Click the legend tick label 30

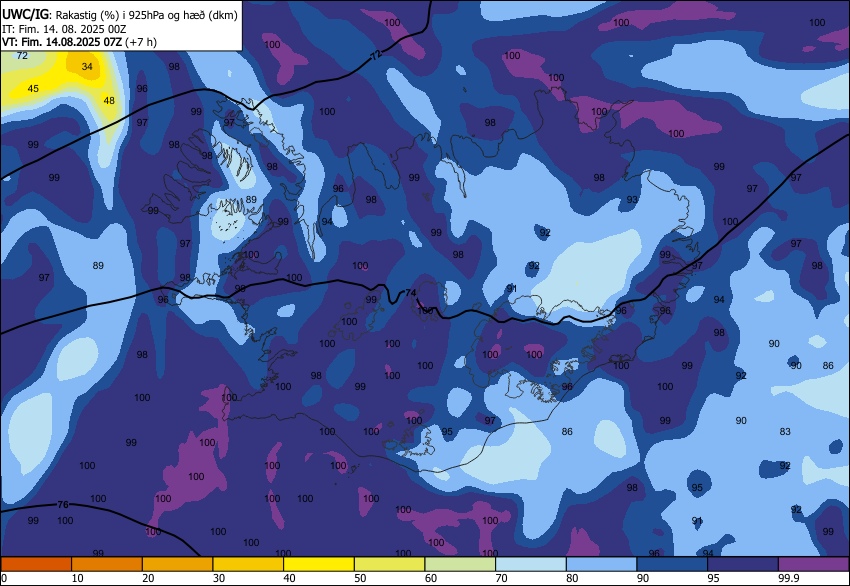click(218, 578)
